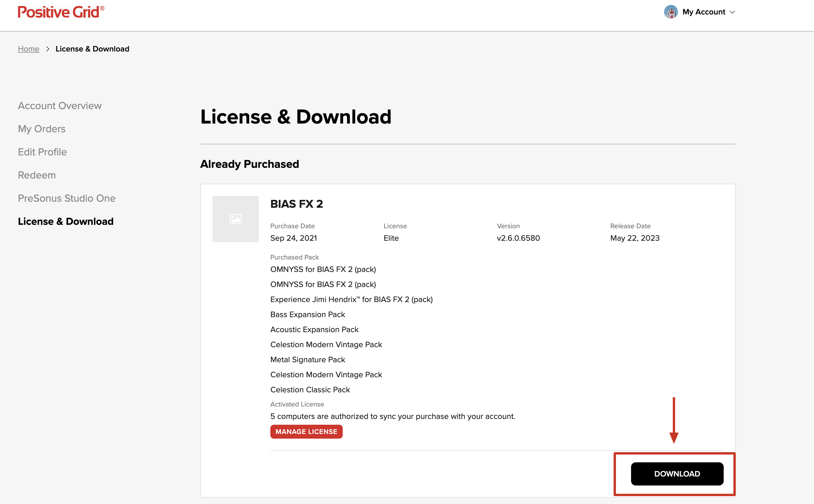814x504 pixels.
Task: Click version number v2.6.0.6580
Action: 518,238
